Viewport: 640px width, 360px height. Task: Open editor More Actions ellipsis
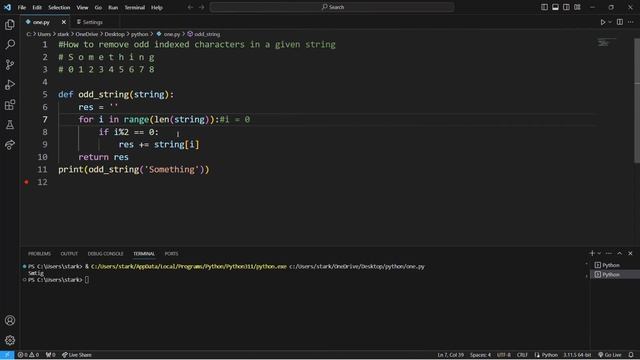coord(631,22)
